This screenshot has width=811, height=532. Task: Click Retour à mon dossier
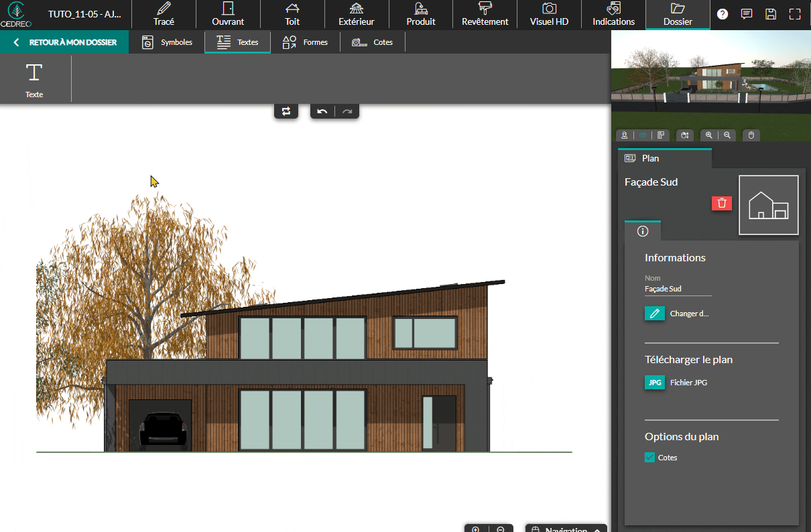[x=65, y=42]
